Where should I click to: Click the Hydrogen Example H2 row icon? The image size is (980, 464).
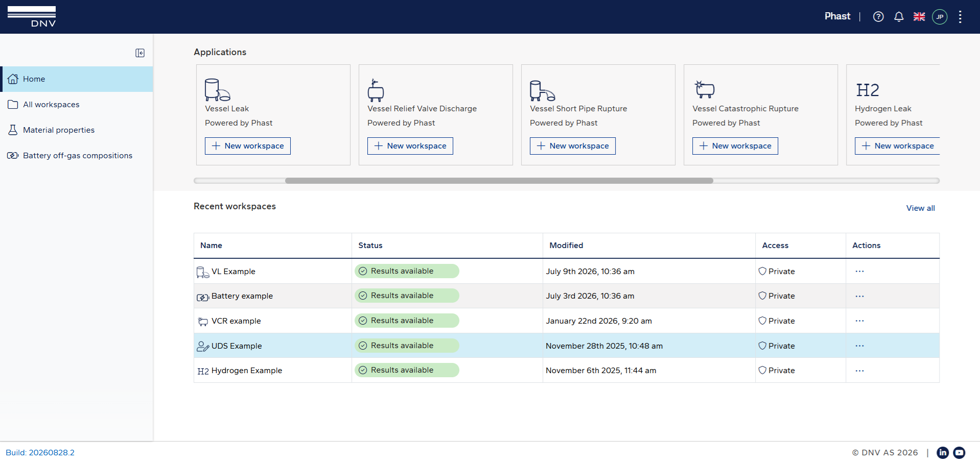pos(203,371)
